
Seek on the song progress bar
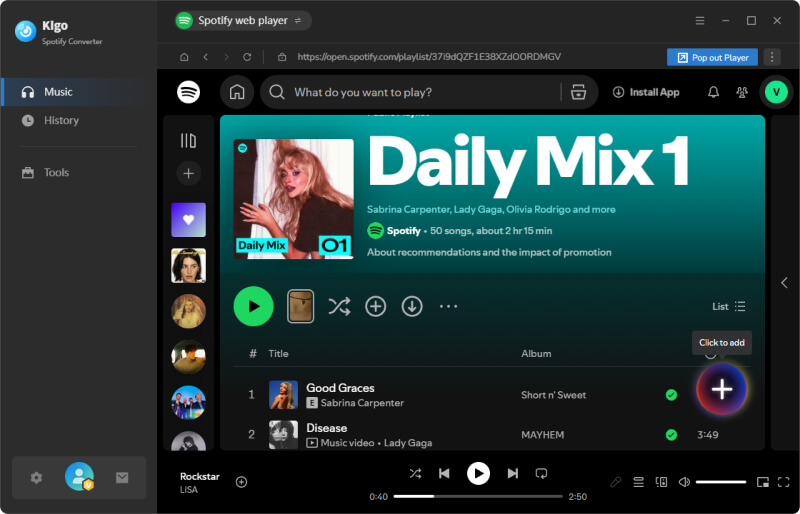[478, 496]
